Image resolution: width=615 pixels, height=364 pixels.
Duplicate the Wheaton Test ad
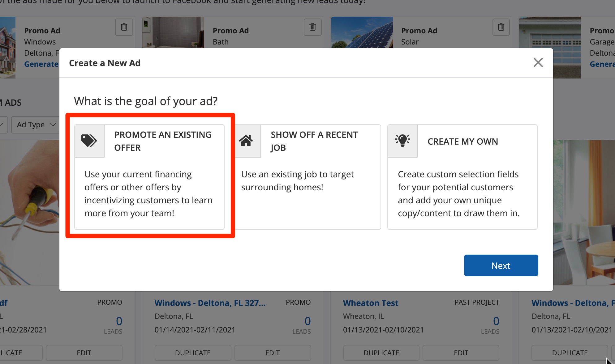tap(381, 353)
